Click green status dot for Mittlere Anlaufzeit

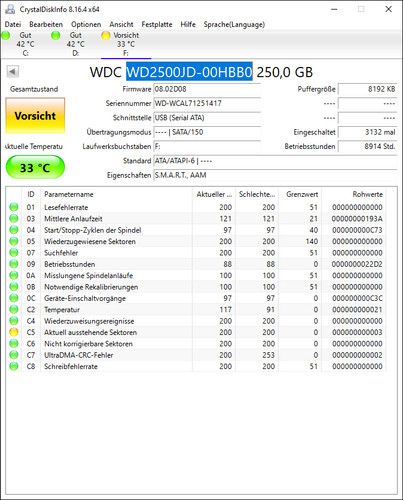click(14, 219)
